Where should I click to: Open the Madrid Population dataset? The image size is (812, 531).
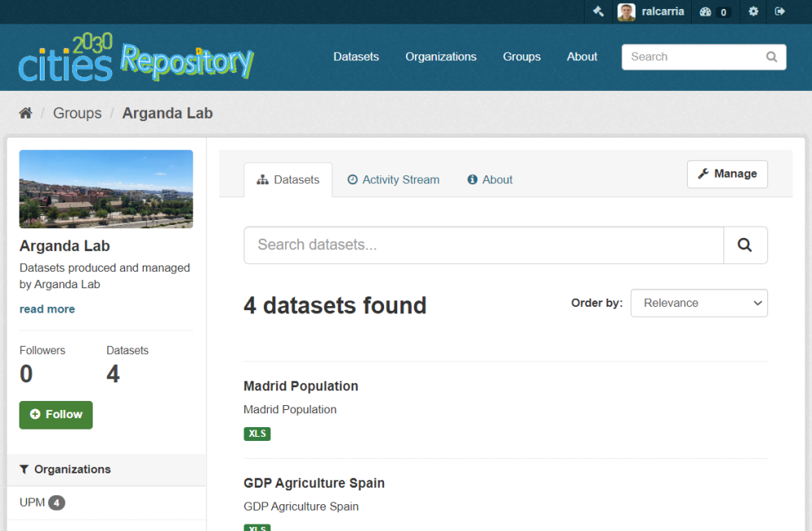pyautogui.click(x=300, y=386)
